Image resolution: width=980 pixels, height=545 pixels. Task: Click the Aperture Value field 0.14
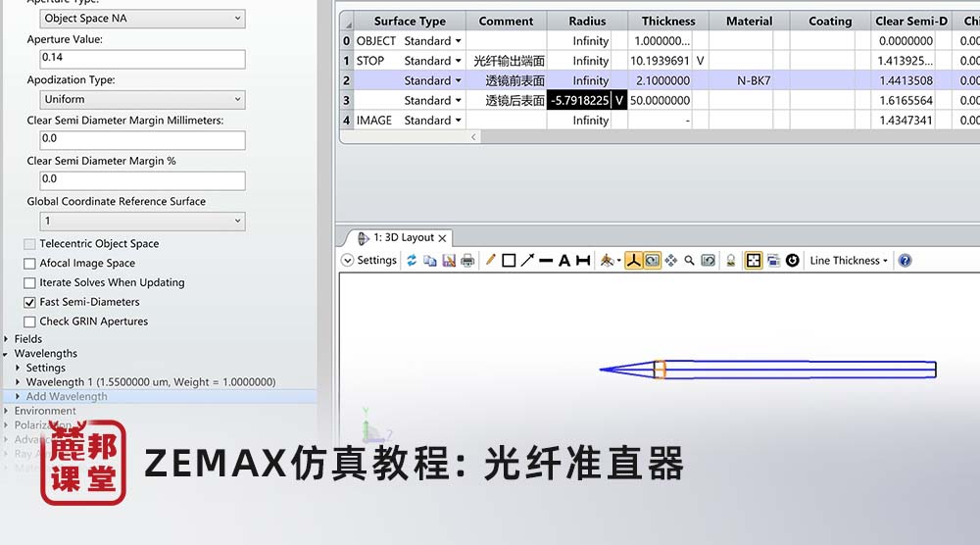[142, 60]
